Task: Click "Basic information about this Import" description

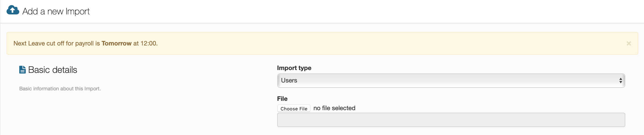Action: (60, 89)
